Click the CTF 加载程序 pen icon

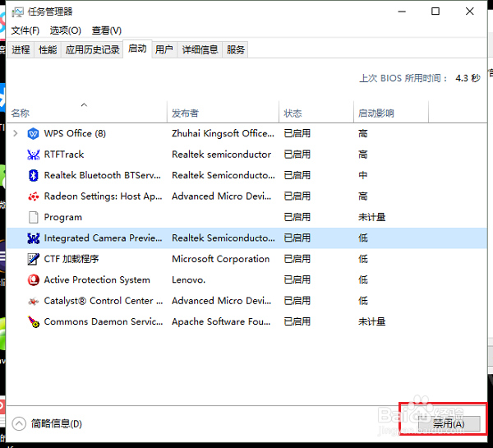point(33,259)
